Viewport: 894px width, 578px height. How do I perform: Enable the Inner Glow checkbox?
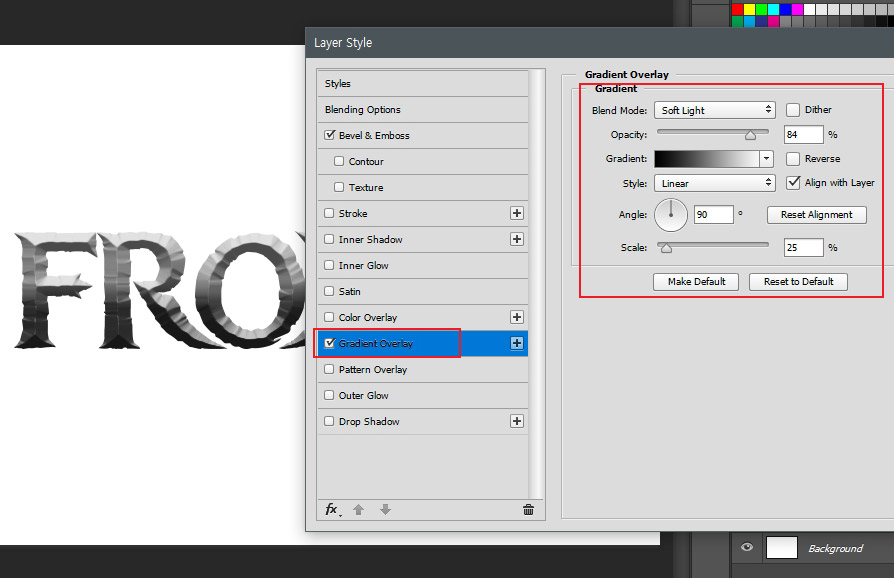coord(329,265)
